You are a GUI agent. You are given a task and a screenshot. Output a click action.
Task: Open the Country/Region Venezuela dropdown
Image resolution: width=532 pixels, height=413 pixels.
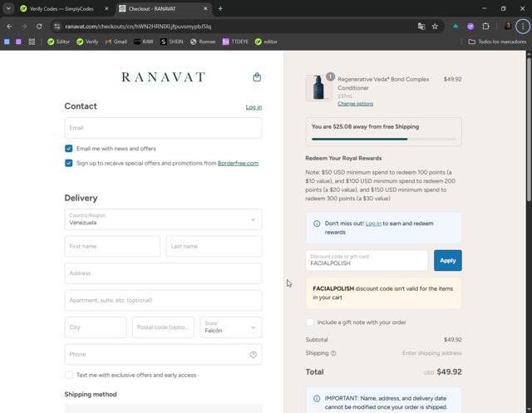coord(163,219)
